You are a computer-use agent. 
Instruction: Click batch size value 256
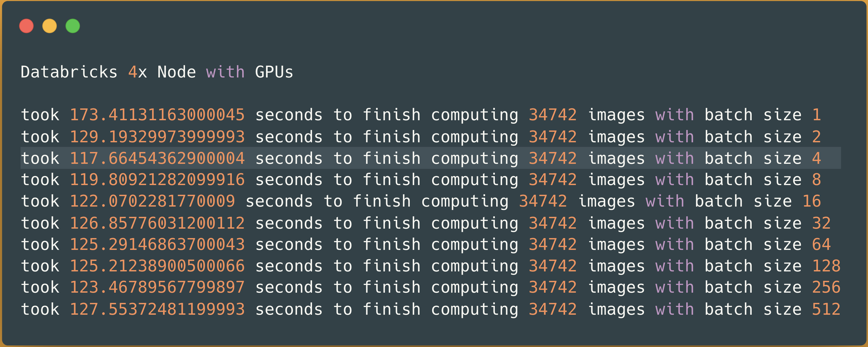(826, 288)
